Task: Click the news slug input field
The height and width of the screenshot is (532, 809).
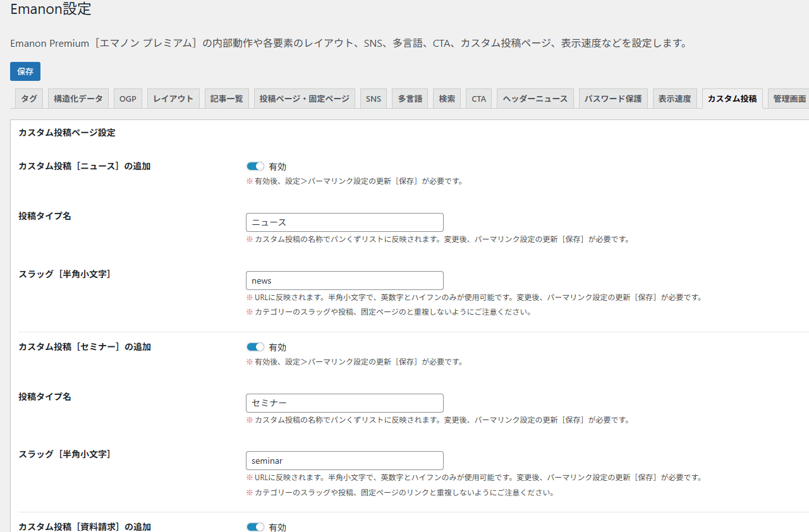Action: point(344,280)
